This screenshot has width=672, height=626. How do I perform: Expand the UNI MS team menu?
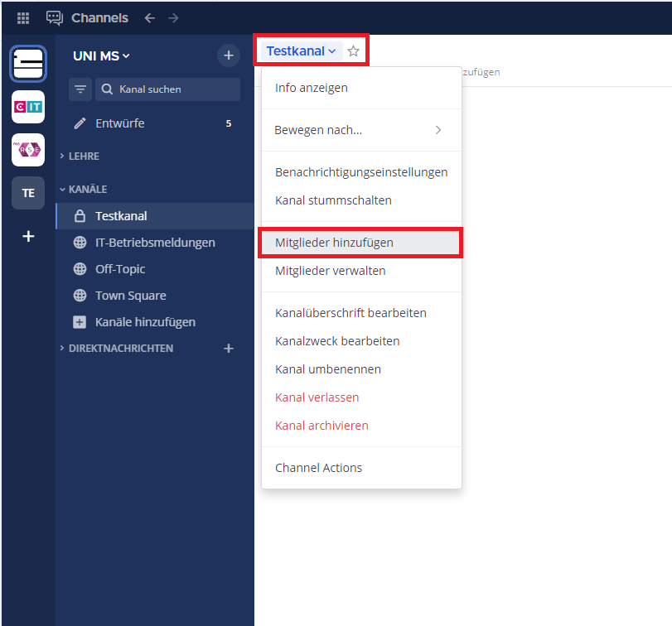(x=101, y=55)
